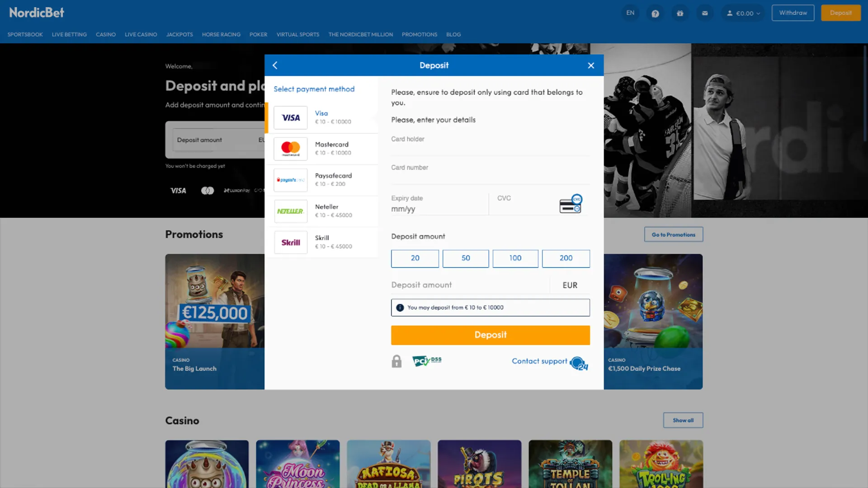This screenshot has width=868, height=488.
Task: Select Paysafecard as payment method
Action: [x=322, y=180]
